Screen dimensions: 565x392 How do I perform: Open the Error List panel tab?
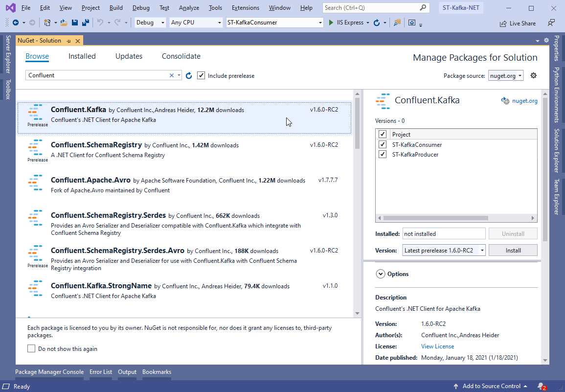tap(101, 372)
